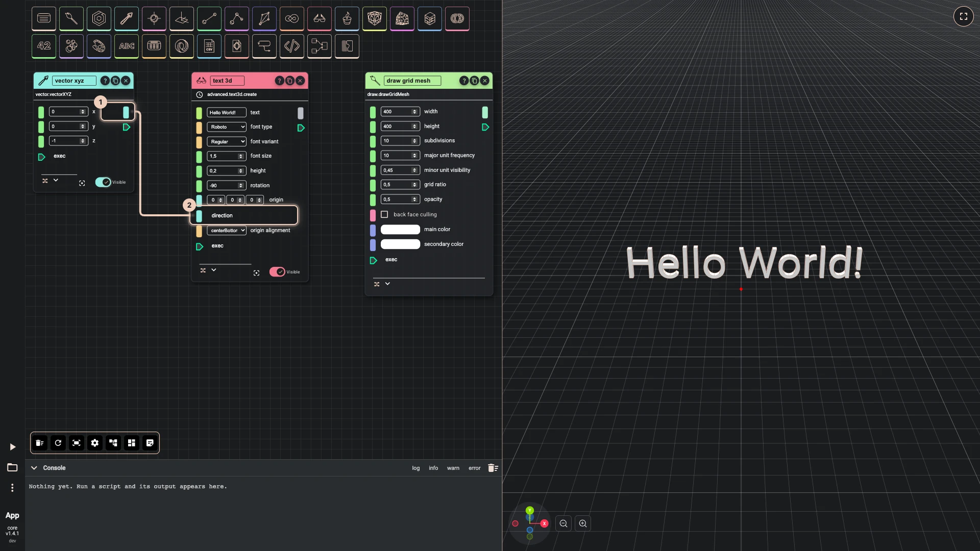This screenshot has width=980, height=551.
Task: Clear console output with trash icon
Action: pyautogui.click(x=493, y=468)
